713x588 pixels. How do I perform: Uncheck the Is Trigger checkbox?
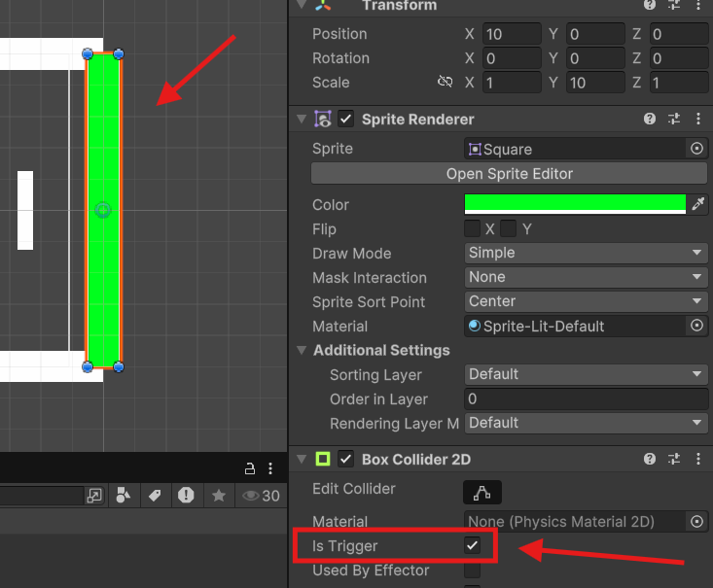pos(472,545)
